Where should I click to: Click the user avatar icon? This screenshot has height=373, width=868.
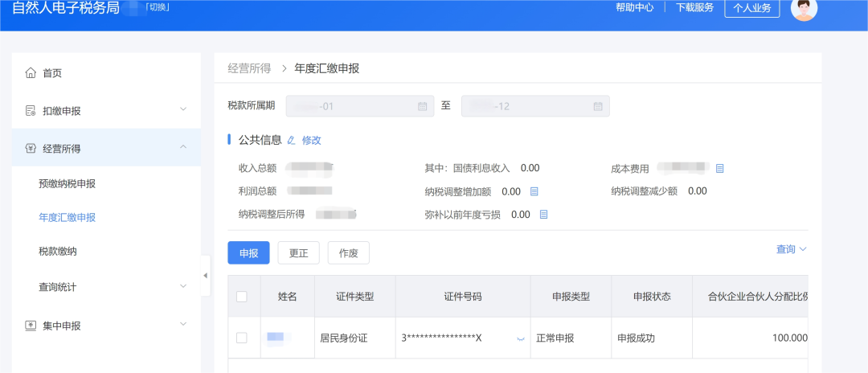804,8
